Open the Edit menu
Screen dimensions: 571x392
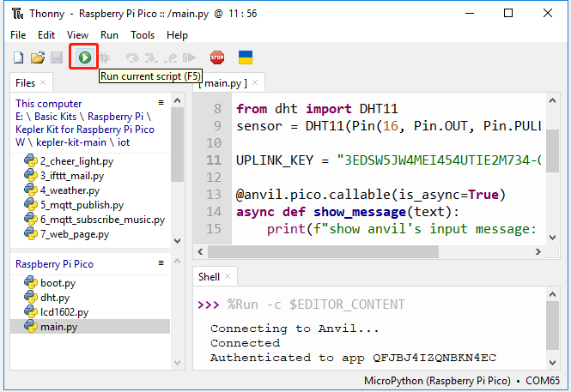[x=46, y=35]
